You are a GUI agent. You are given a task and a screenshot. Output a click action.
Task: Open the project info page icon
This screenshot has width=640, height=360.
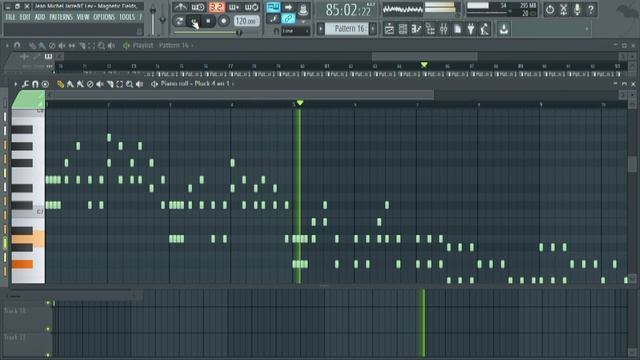(x=458, y=29)
